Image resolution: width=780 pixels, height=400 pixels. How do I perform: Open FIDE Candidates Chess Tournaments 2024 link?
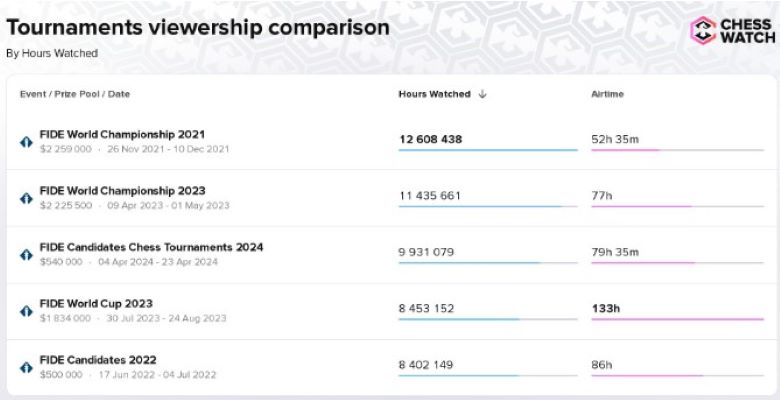pyautogui.click(x=151, y=247)
